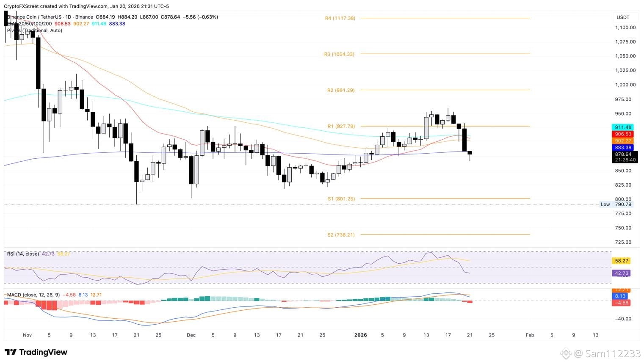This screenshot has width=644, height=364.
Task: Click the Nov label on the time axis
Action: click(x=27, y=335)
